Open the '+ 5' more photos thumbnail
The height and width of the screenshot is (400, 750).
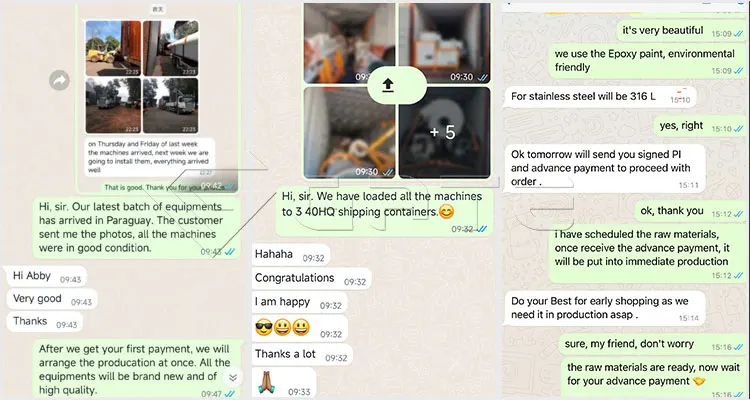pos(444,133)
